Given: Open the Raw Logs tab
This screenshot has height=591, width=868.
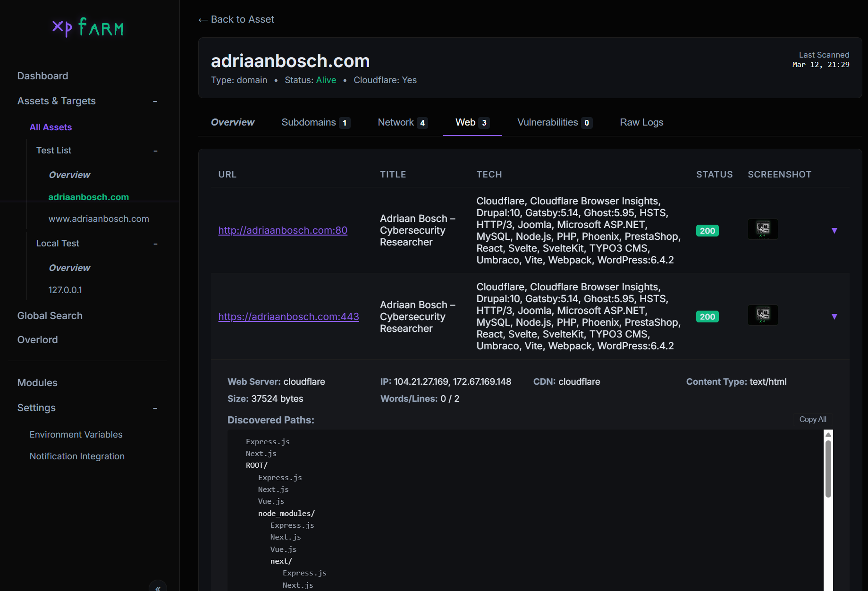Looking at the screenshot, I should [x=641, y=123].
